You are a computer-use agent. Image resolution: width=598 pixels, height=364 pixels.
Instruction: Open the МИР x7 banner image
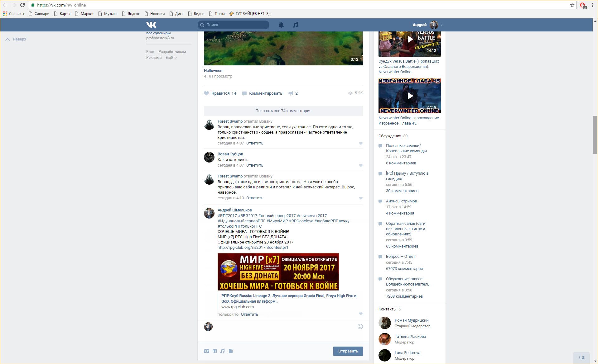click(278, 272)
